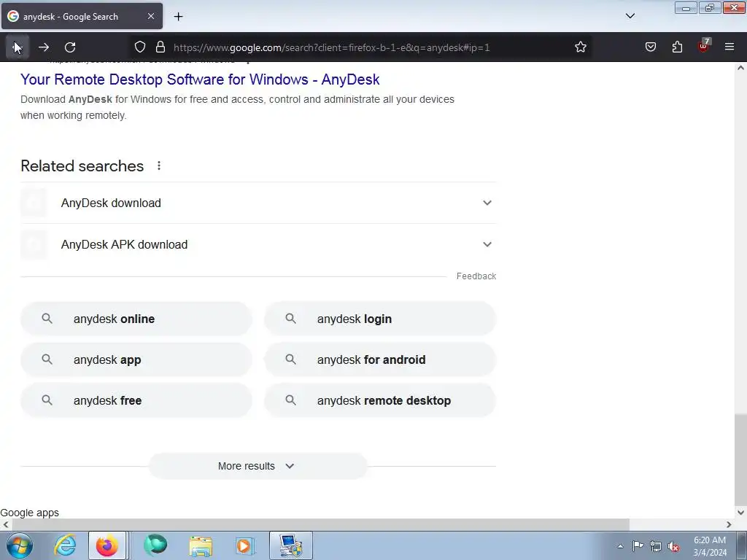Viewport: 747px width, 560px height.
Task: Open the uBlock Origin extension icon
Action: click(704, 46)
